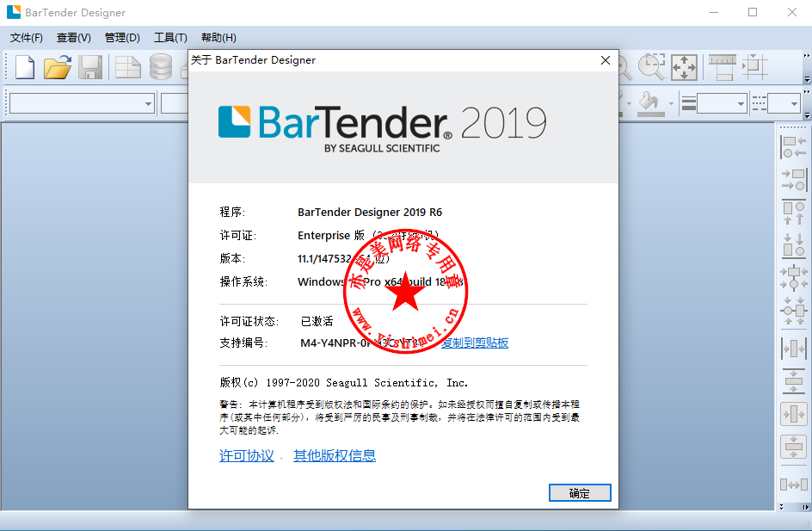Click the Enterprise 版 license text
Image resolution: width=812 pixels, height=531 pixels.
click(x=331, y=235)
